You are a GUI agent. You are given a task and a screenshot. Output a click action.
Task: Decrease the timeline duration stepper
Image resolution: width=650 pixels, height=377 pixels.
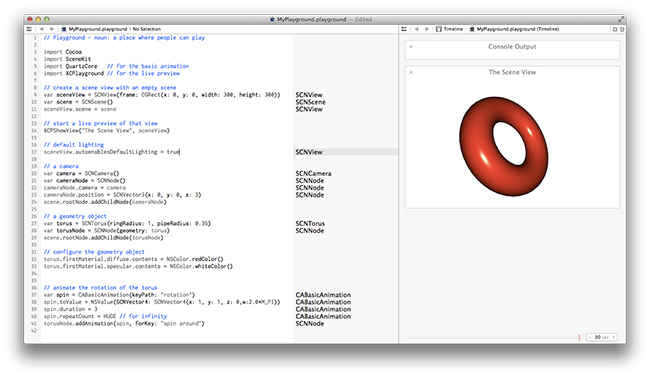click(590, 337)
